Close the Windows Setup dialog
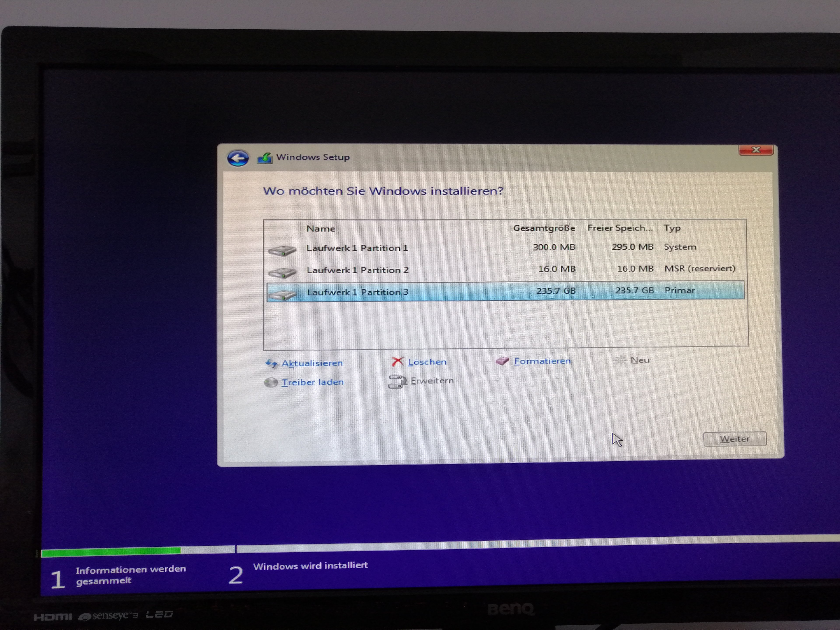Viewport: 840px width, 630px height. pyautogui.click(x=755, y=150)
